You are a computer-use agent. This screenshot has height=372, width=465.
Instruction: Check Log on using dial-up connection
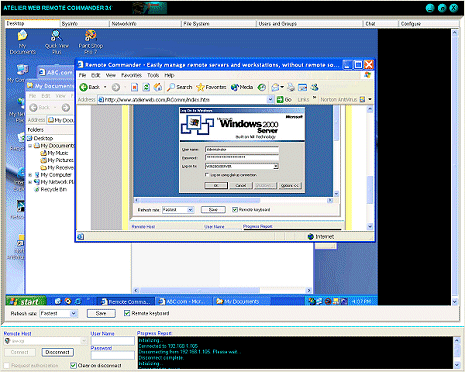[207, 175]
